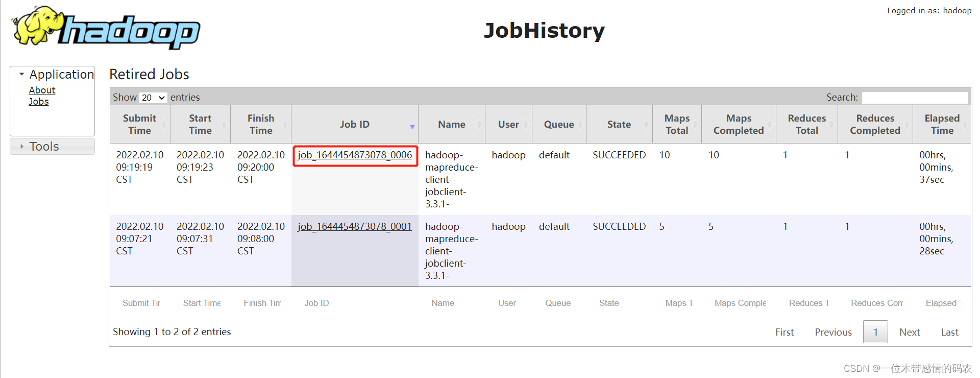Select page 1 in pagination
The image size is (980, 378).
(875, 333)
